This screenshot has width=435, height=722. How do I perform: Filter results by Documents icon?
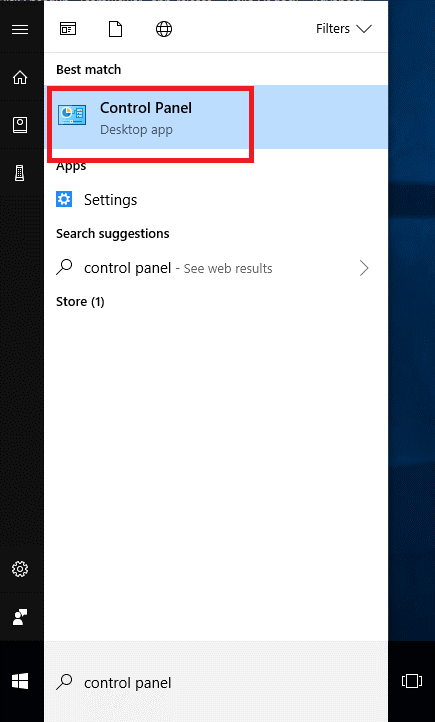[x=116, y=29]
